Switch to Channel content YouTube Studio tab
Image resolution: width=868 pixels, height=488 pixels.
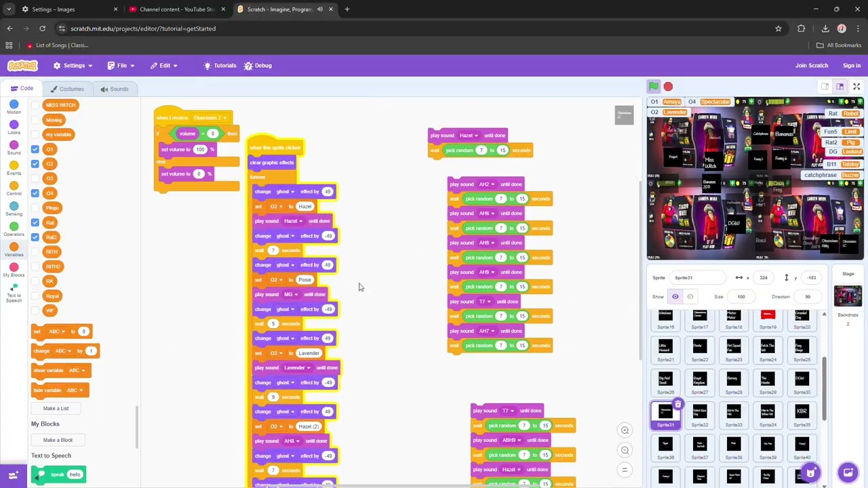tap(176, 9)
